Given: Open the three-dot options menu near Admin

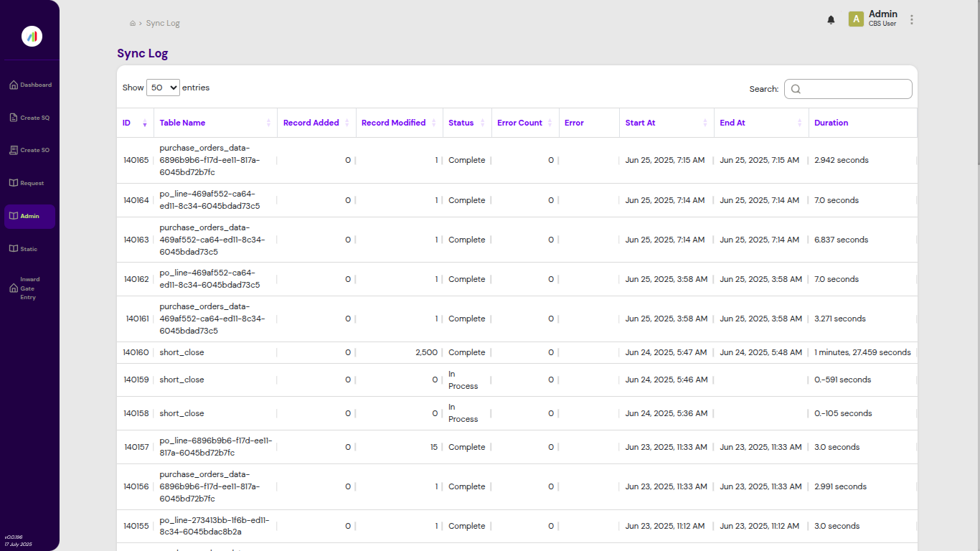Looking at the screenshot, I should click(x=912, y=19).
